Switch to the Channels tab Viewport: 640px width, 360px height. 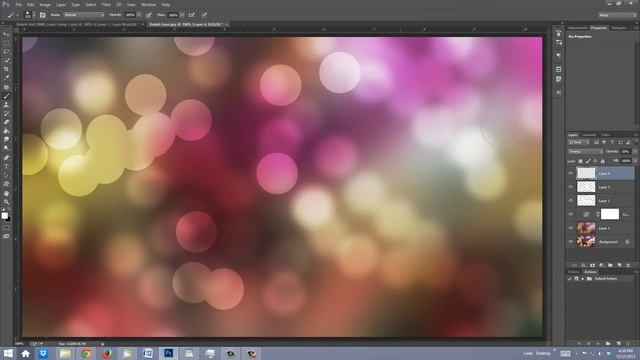click(589, 135)
